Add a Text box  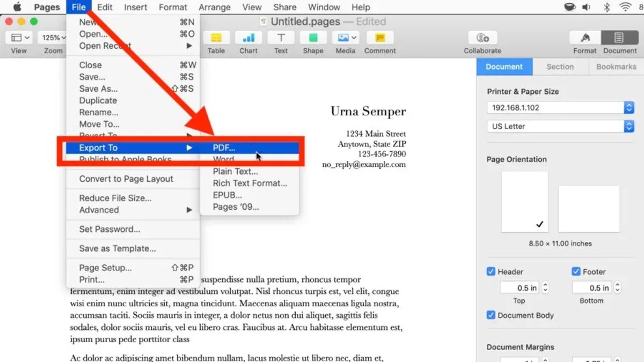(x=281, y=38)
